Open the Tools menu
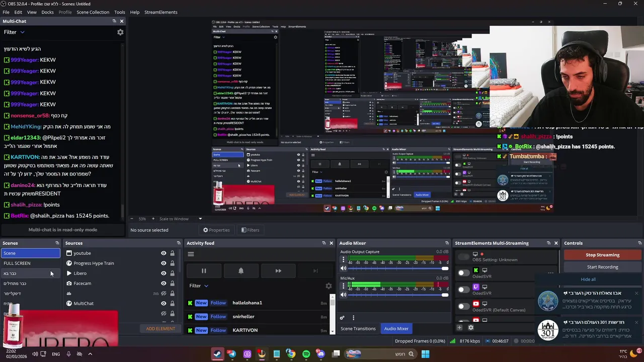The height and width of the screenshot is (362, 644). tap(119, 12)
